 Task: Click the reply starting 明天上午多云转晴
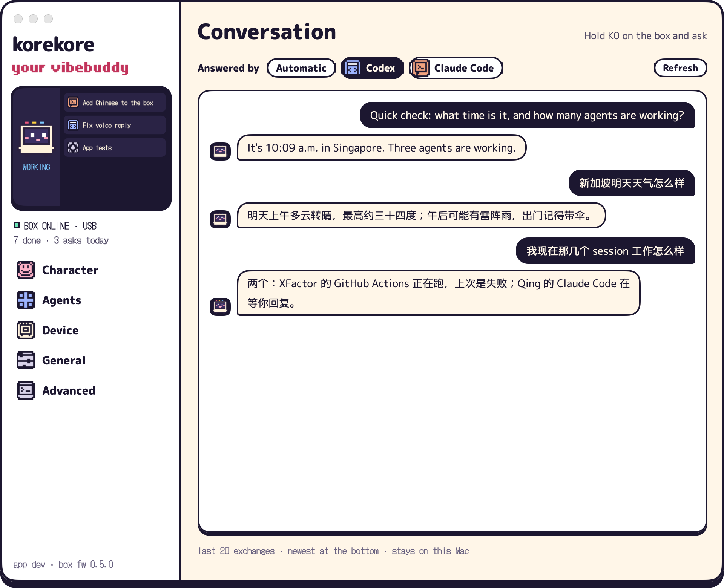coord(421,216)
